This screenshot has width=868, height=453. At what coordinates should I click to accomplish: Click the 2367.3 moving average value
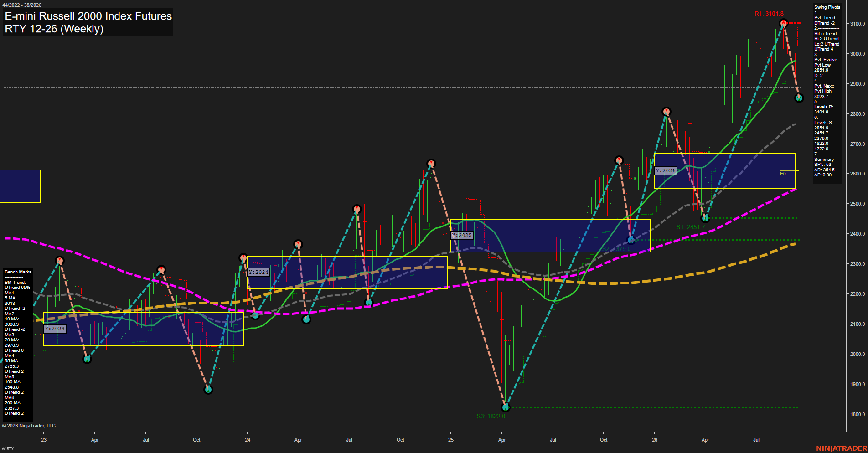coord(11,408)
